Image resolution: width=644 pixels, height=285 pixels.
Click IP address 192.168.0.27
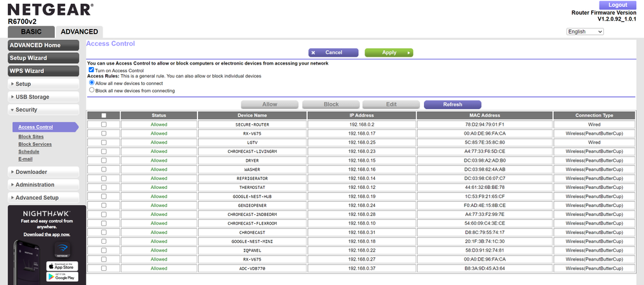(x=362, y=259)
